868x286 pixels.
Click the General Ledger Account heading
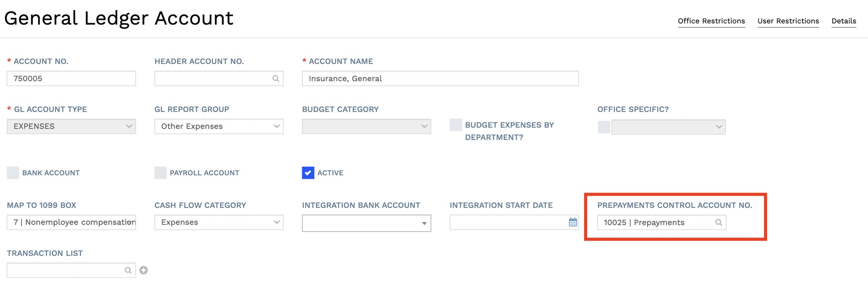pos(119,19)
